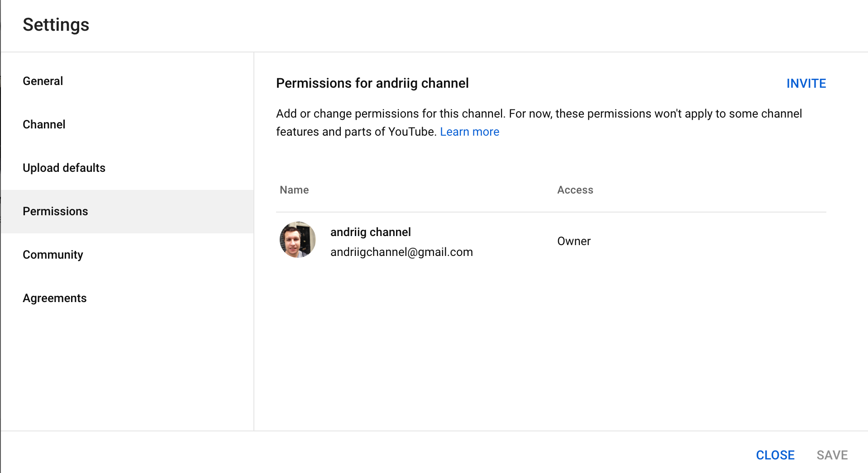The width and height of the screenshot is (868, 473).
Task: Click the Settings dialog title
Action: pyautogui.click(x=56, y=25)
